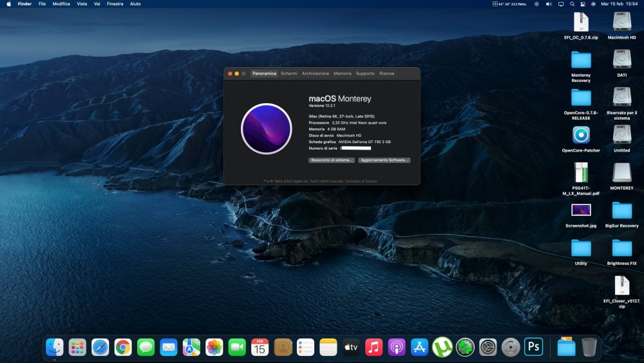Open Calendar showing 15 in Dock
Screen dimensions: 644x363
tap(260, 348)
